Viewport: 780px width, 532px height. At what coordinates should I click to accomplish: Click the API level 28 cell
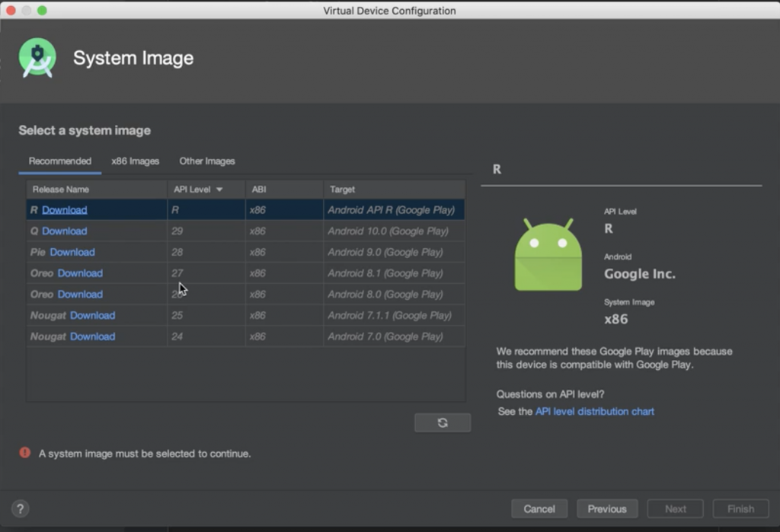click(206, 252)
